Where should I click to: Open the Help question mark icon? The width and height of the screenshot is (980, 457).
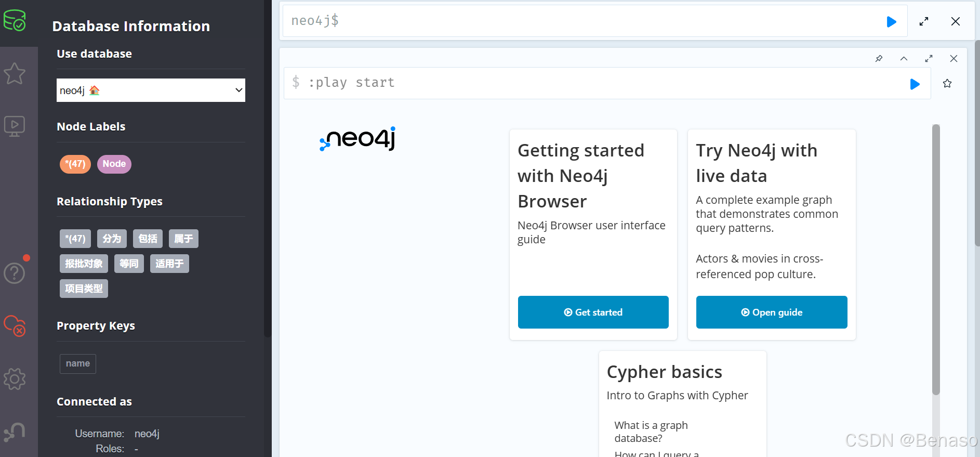tap(15, 273)
